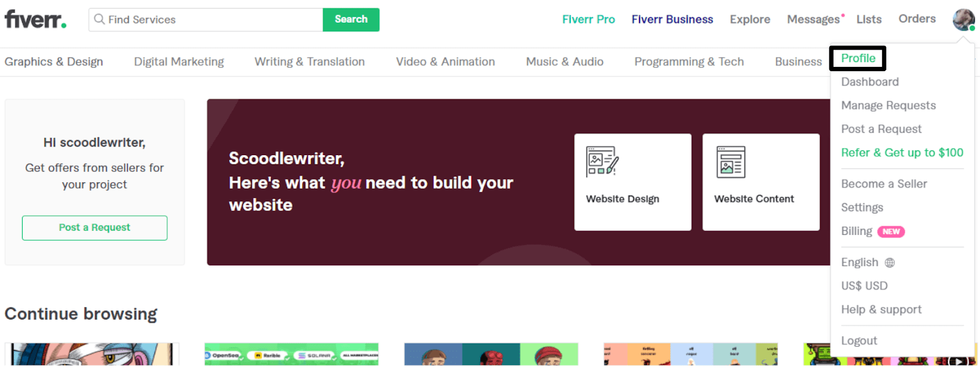980x368 pixels.
Task: Go to Fiverr Business
Action: point(673,20)
